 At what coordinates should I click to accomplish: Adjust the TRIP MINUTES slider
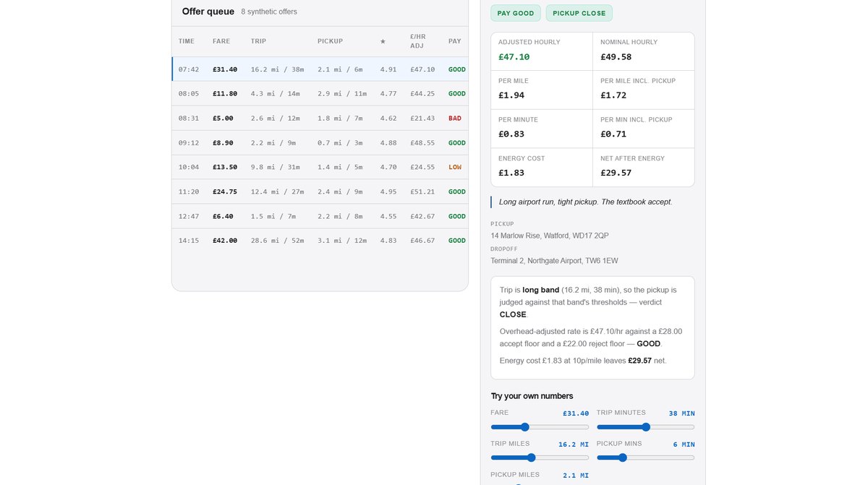[645, 426]
